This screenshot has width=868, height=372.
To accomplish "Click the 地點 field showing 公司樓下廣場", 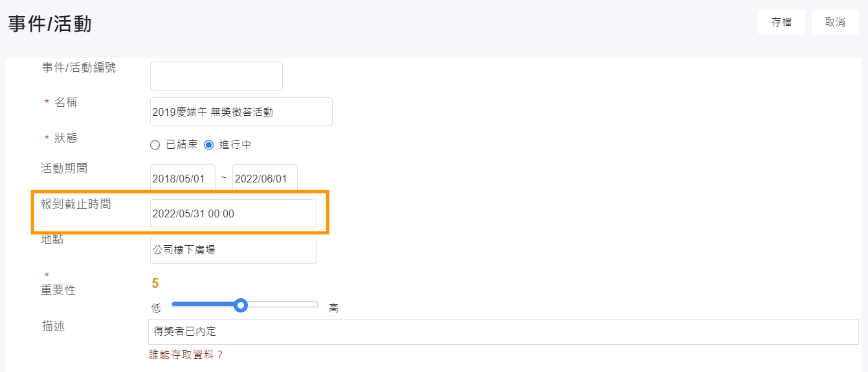I will [x=233, y=250].
